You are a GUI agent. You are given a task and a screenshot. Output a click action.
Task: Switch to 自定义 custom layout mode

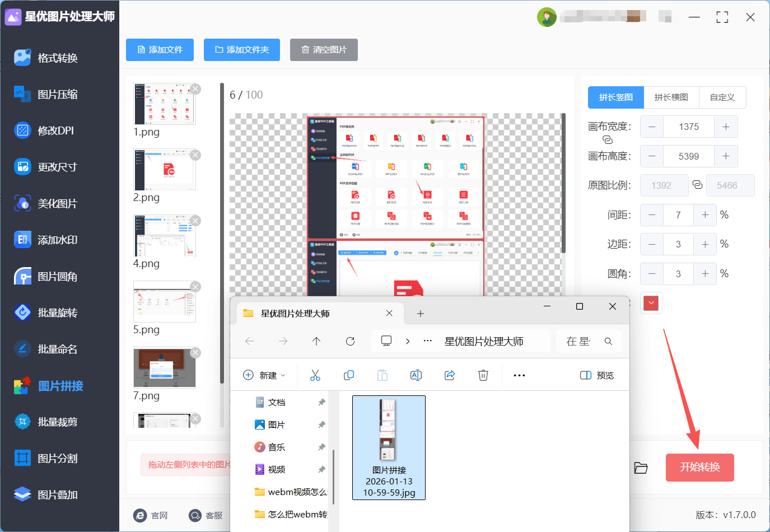[722, 97]
